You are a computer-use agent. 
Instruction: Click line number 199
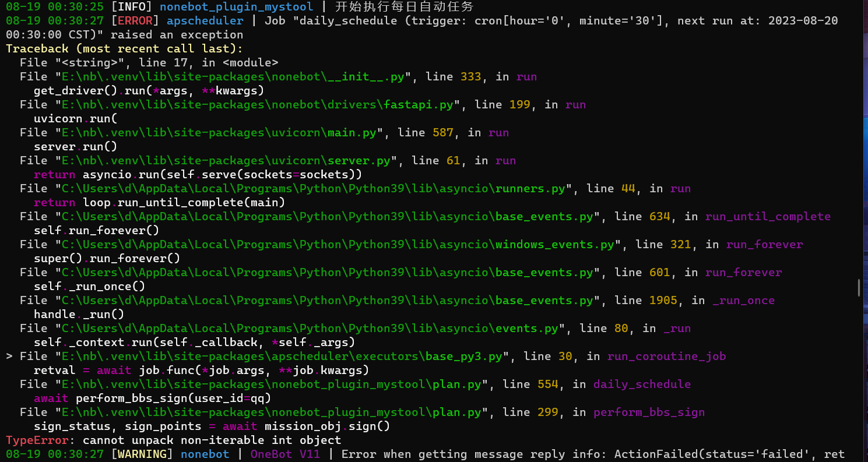520,105
